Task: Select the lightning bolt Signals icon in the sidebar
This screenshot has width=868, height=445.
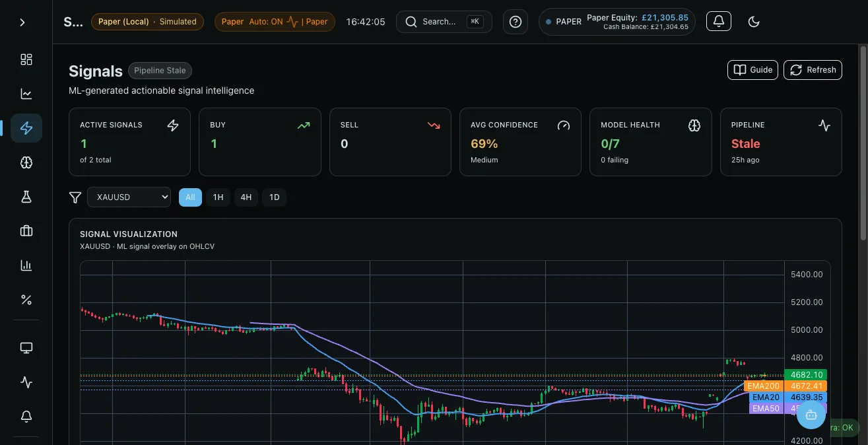Action: (26, 128)
